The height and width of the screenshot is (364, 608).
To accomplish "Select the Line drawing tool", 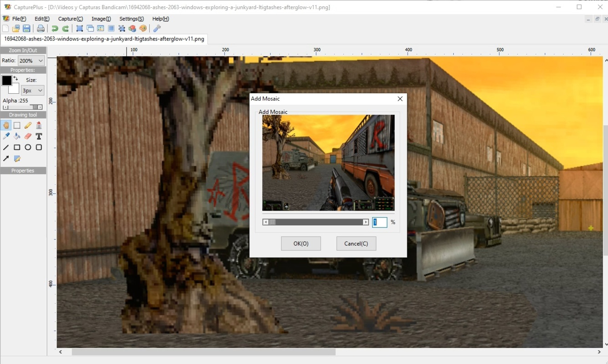I will click(x=6, y=147).
